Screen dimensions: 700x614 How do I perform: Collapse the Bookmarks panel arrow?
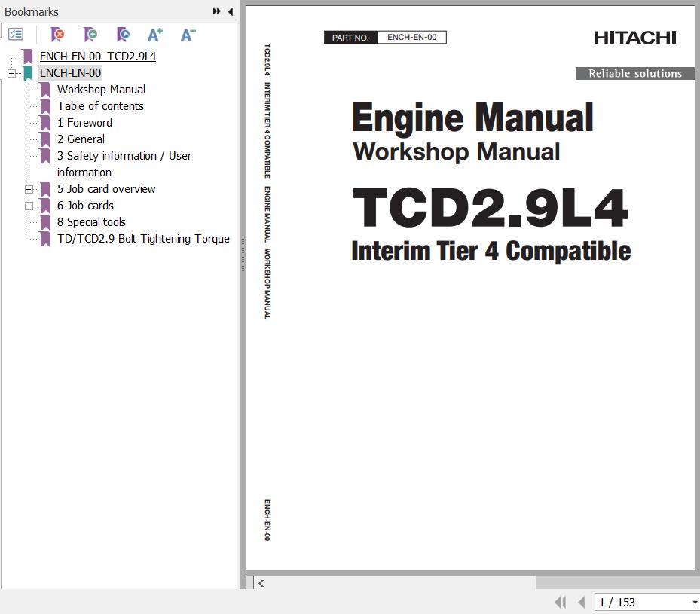pos(231,11)
